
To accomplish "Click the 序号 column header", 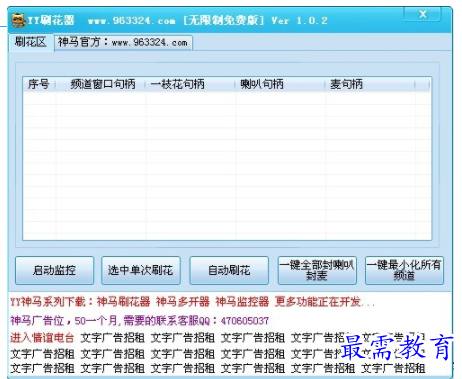I will pos(39,84).
